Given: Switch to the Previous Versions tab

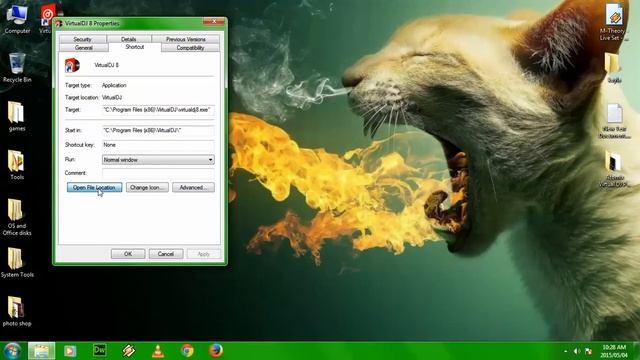Looking at the screenshot, I should pyautogui.click(x=186, y=39).
